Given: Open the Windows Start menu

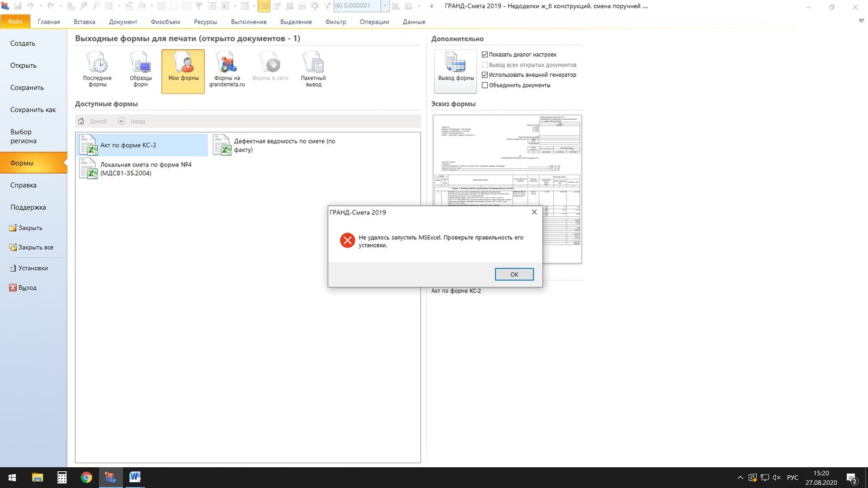Looking at the screenshot, I should [12, 478].
